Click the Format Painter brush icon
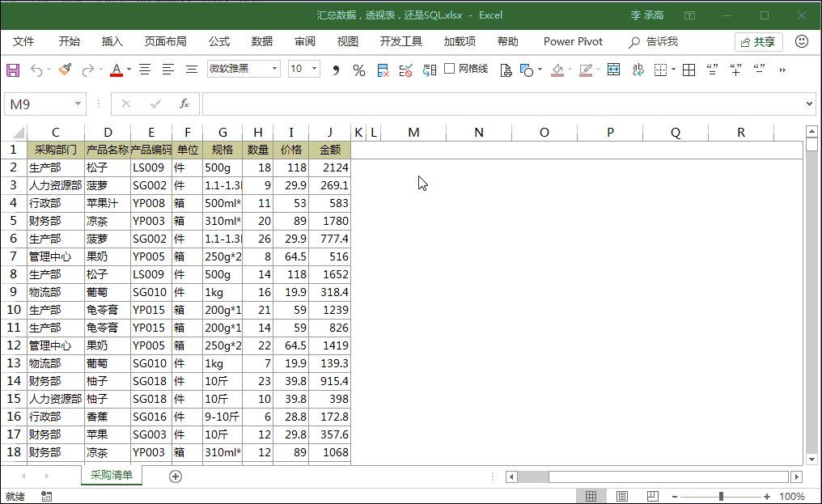Viewport: 822px width, 504px height. point(65,70)
